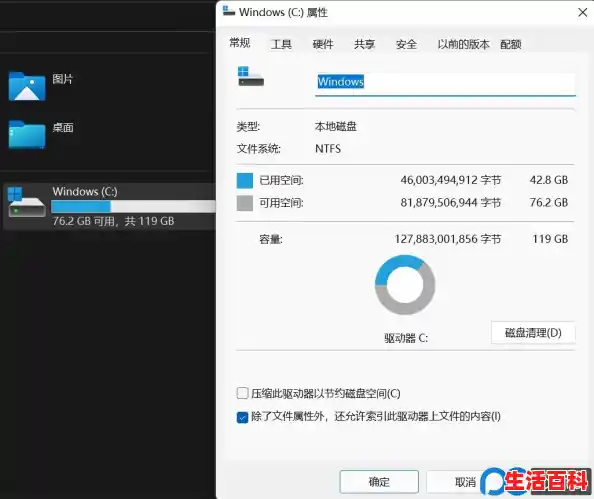The width and height of the screenshot is (594, 499).
Task: Open the 硬件 tab
Action: click(323, 44)
